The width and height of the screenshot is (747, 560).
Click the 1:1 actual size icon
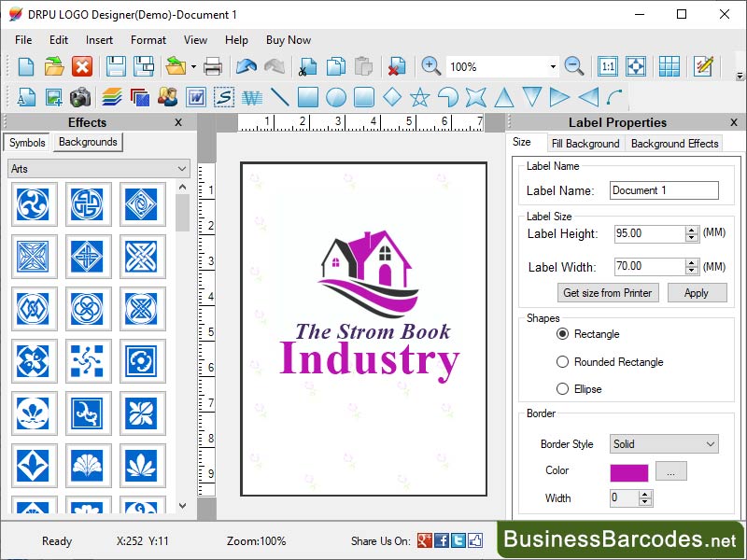click(606, 67)
